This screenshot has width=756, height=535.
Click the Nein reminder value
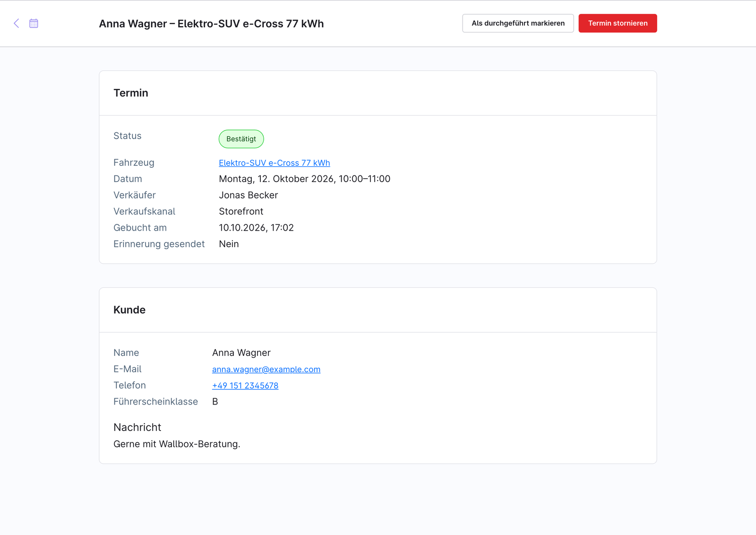click(229, 244)
